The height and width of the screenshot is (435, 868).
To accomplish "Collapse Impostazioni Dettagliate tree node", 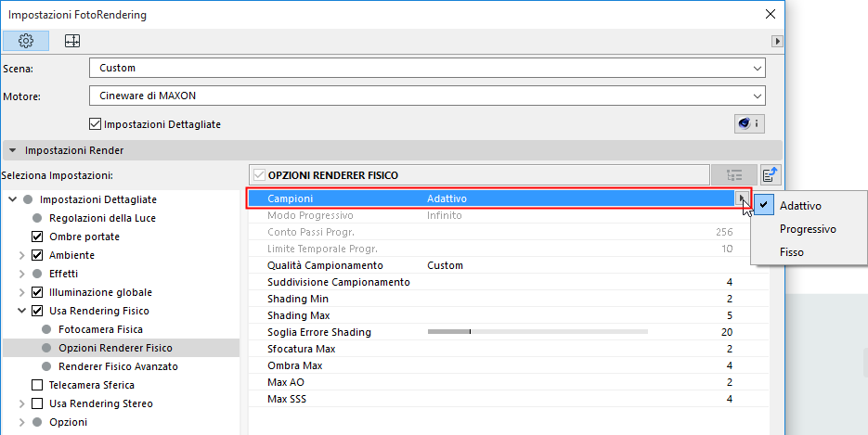I will 13,199.
